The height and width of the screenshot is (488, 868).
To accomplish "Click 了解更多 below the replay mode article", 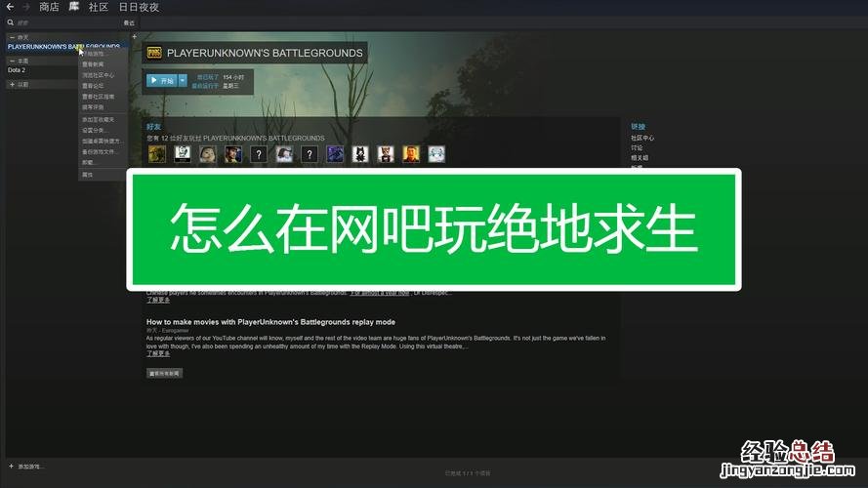I will click(158, 353).
